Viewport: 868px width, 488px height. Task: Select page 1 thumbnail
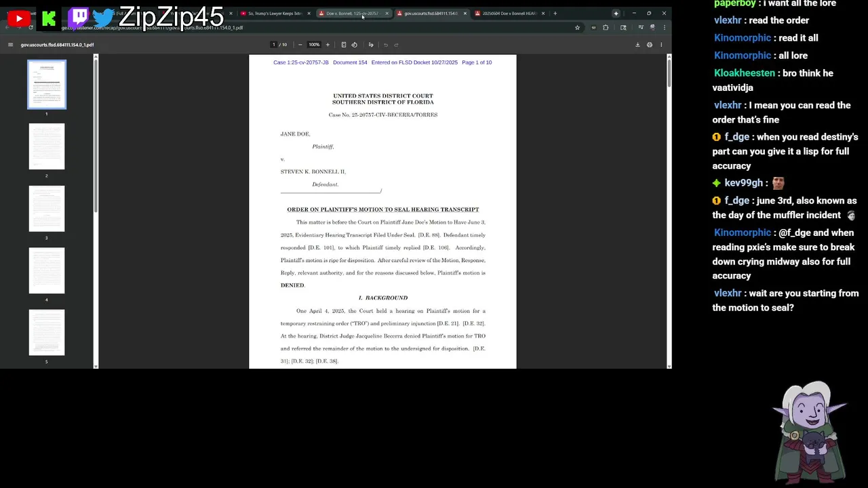(x=47, y=85)
